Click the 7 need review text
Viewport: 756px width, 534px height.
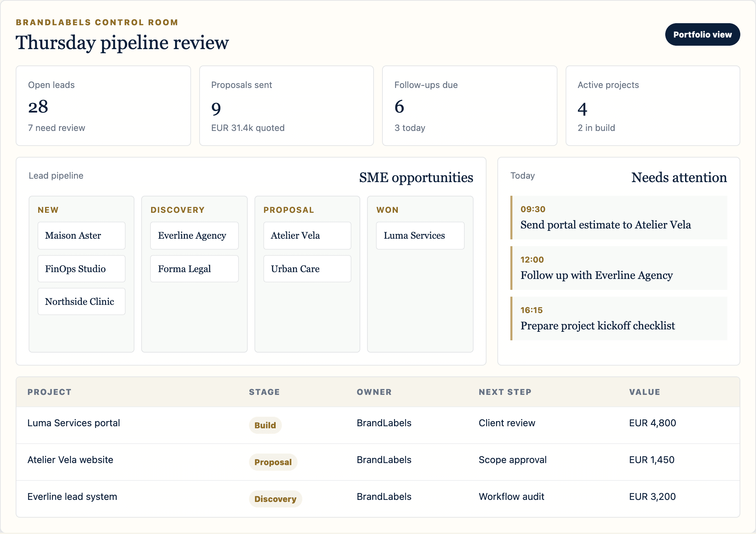57,128
